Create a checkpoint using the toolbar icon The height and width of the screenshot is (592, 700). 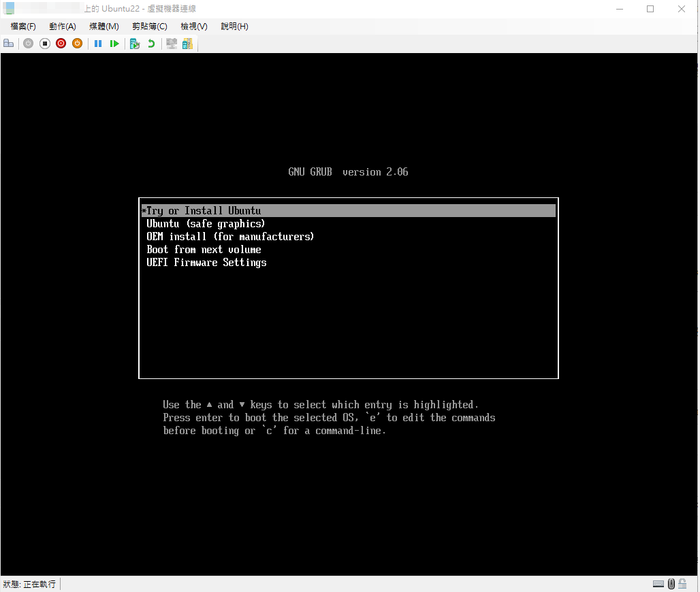tap(135, 44)
